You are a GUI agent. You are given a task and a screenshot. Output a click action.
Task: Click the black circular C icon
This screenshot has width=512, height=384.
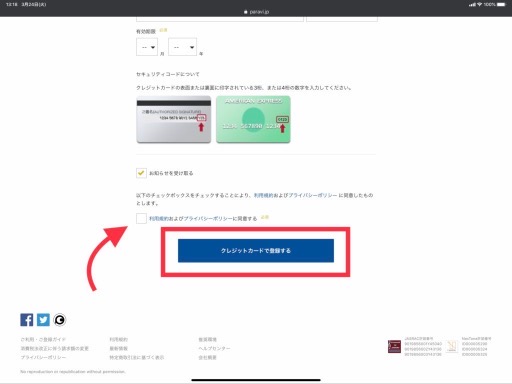60,320
